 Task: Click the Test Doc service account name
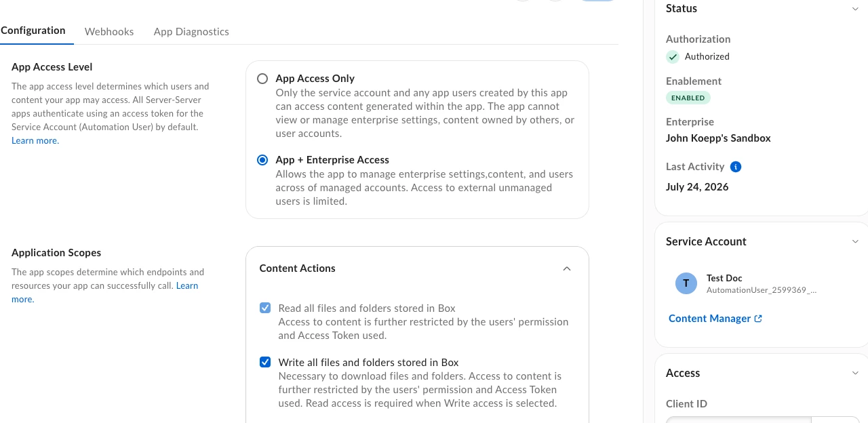click(724, 278)
